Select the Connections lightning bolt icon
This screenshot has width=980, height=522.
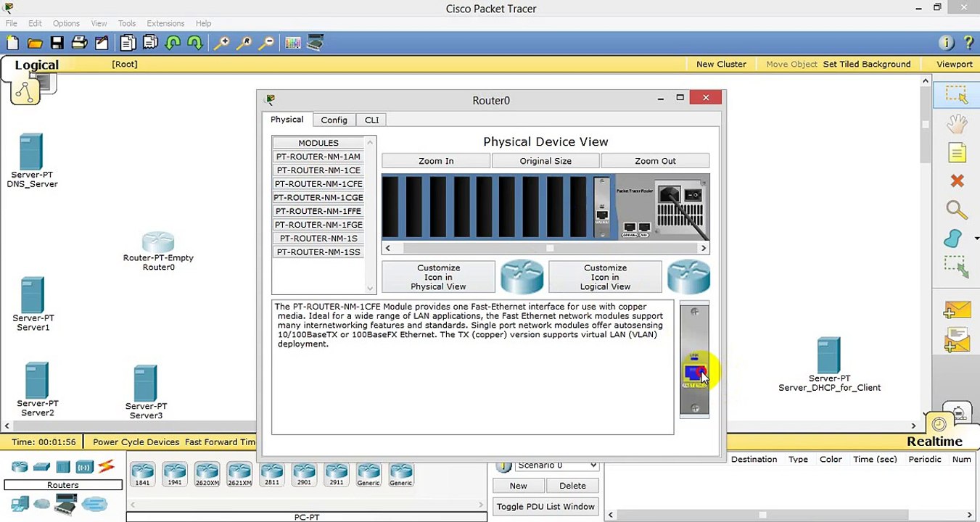click(106, 466)
